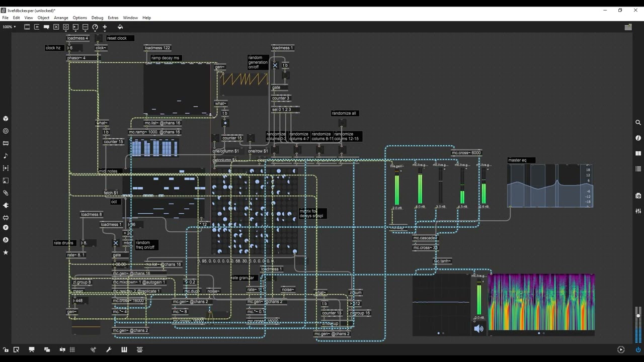Click the patcher windows icon

47,349
